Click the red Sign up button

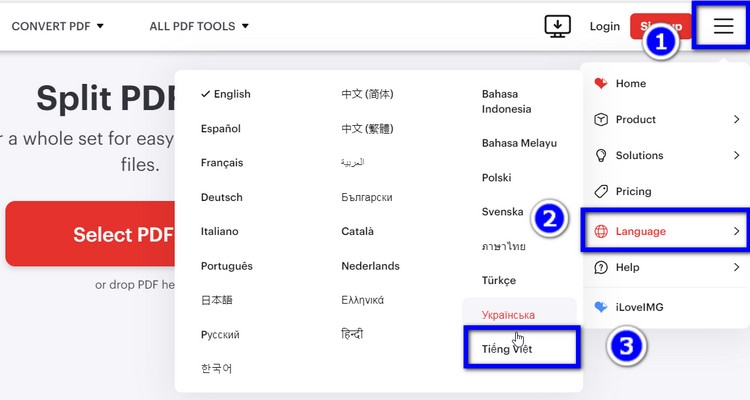point(661,26)
